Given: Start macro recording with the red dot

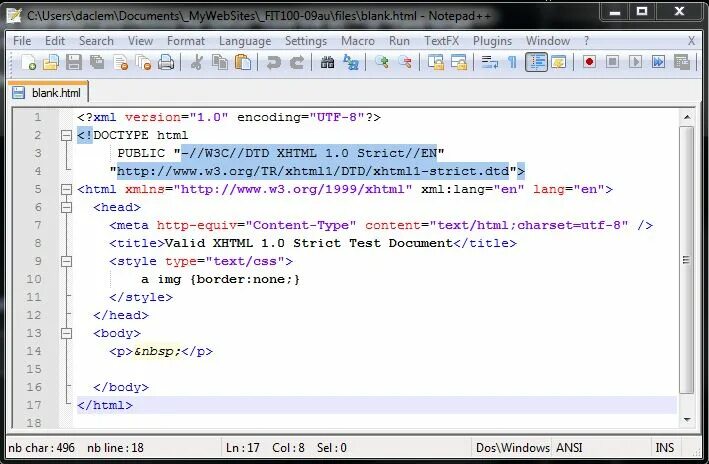Looking at the screenshot, I should [x=589, y=62].
